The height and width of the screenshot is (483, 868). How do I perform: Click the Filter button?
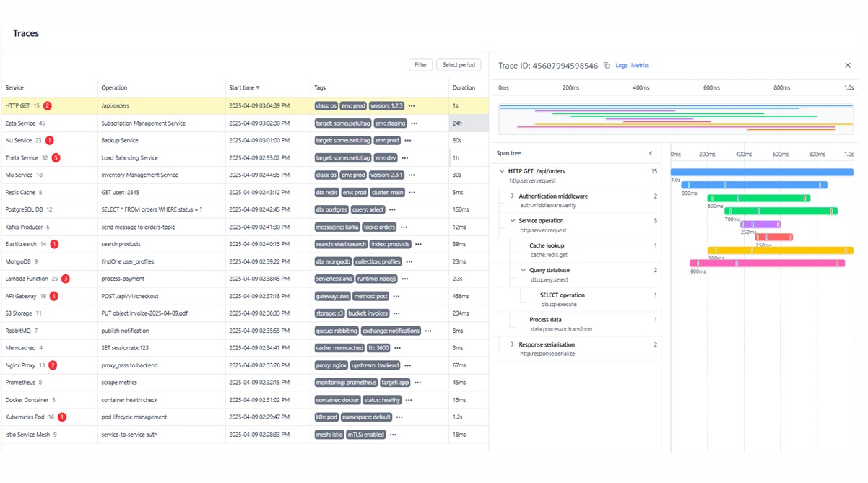[420, 64]
